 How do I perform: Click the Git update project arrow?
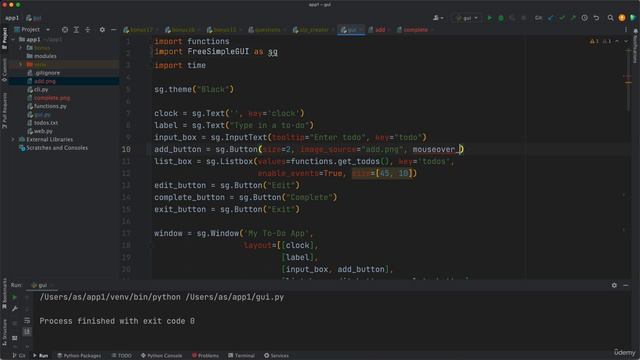coord(551,18)
